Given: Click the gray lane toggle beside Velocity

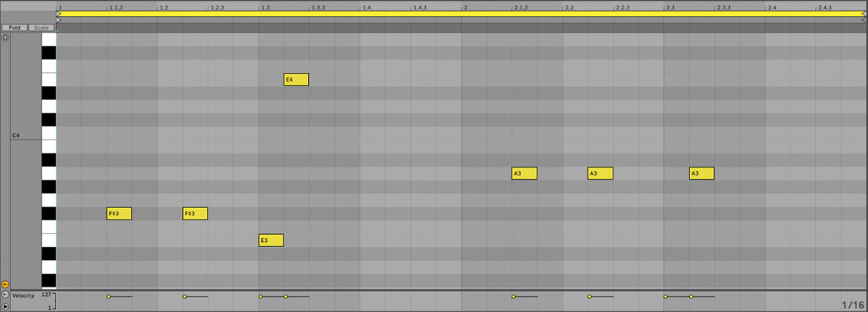Looking at the screenshot, I should (5, 295).
